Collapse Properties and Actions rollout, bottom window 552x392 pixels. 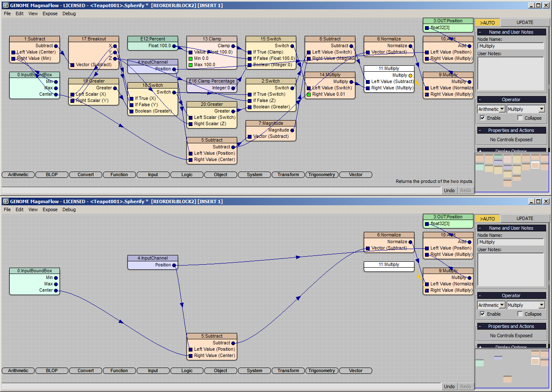pyautogui.click(x=511, y=326)
